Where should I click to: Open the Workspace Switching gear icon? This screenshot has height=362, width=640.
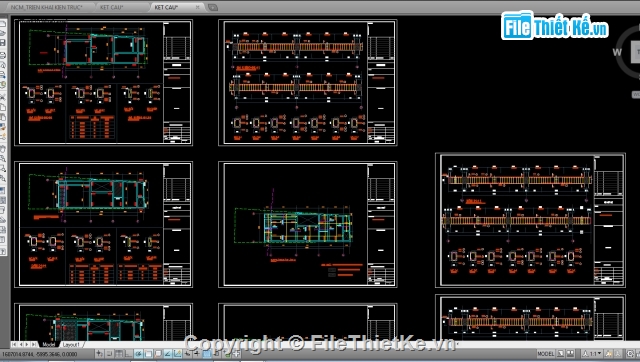(631, 353)
